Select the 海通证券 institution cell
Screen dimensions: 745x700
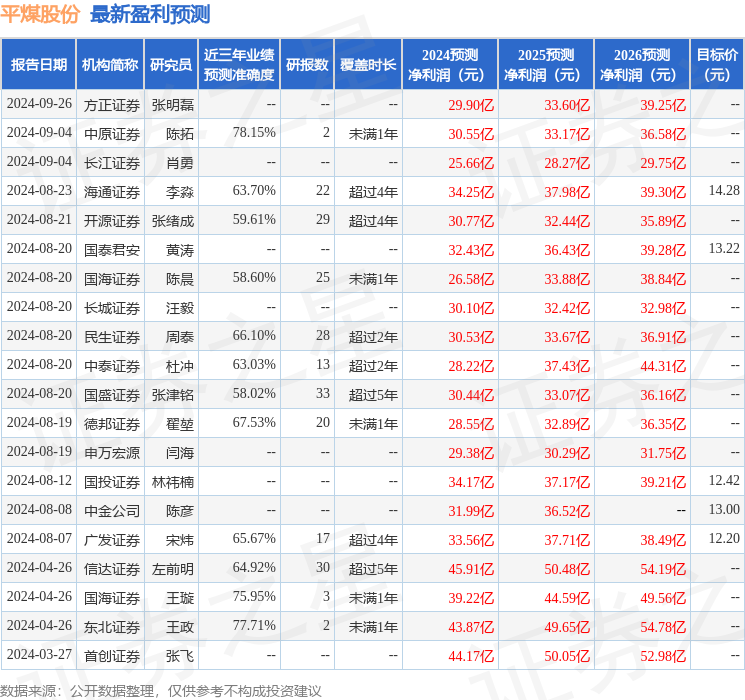(112, 192)
